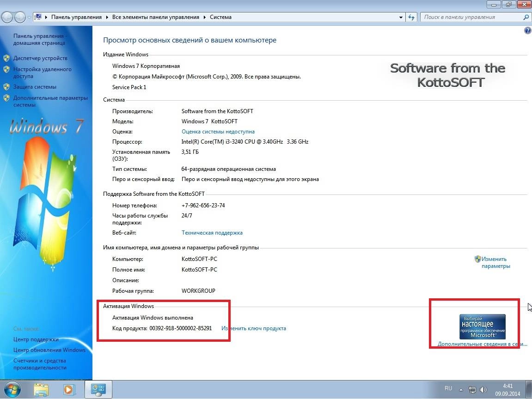This screenshot has width=532, height=399.
Task: Click the KottoSOFT-PC value beside Компьютер
Action: [199, 259]
